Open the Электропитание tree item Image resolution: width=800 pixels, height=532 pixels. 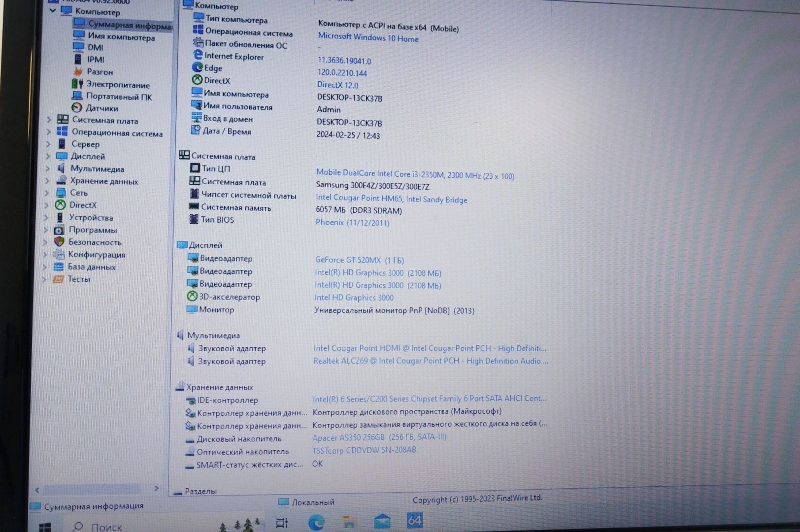click(118, 85)
